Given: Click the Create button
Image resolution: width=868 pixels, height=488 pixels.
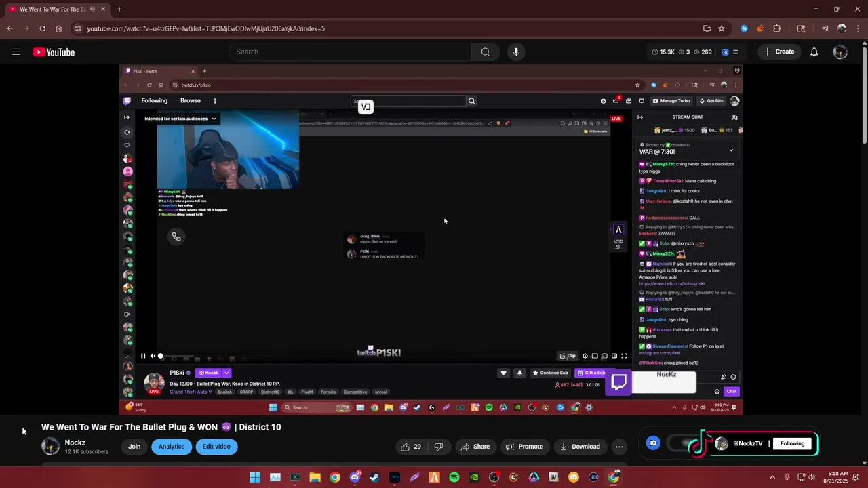Looking at the screenshot, I should [x=778, y=52].
